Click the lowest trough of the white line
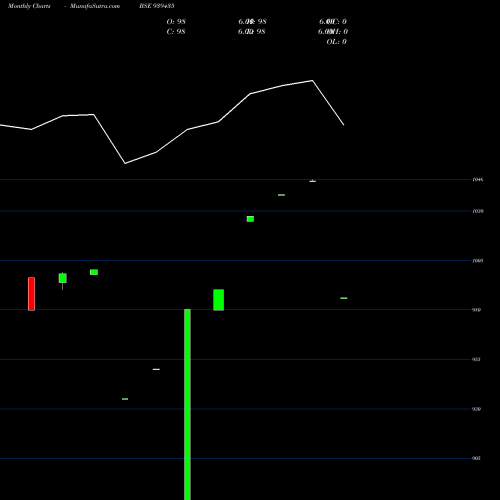The height and width of the screenshot is (500, 500). click(125, 163)
